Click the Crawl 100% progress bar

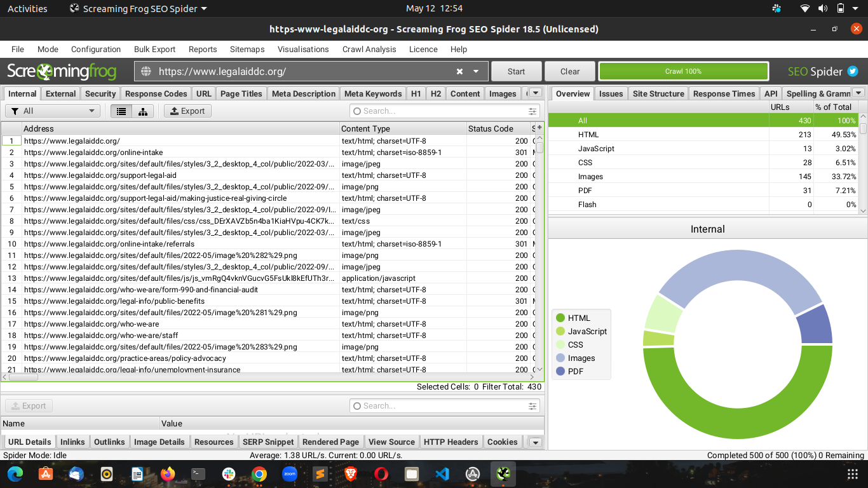click(684, 71)
